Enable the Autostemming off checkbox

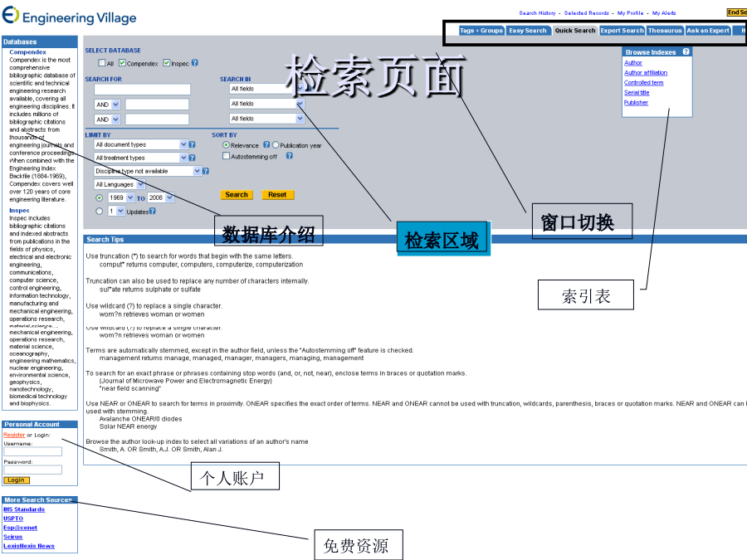click(x=227, y=156)
